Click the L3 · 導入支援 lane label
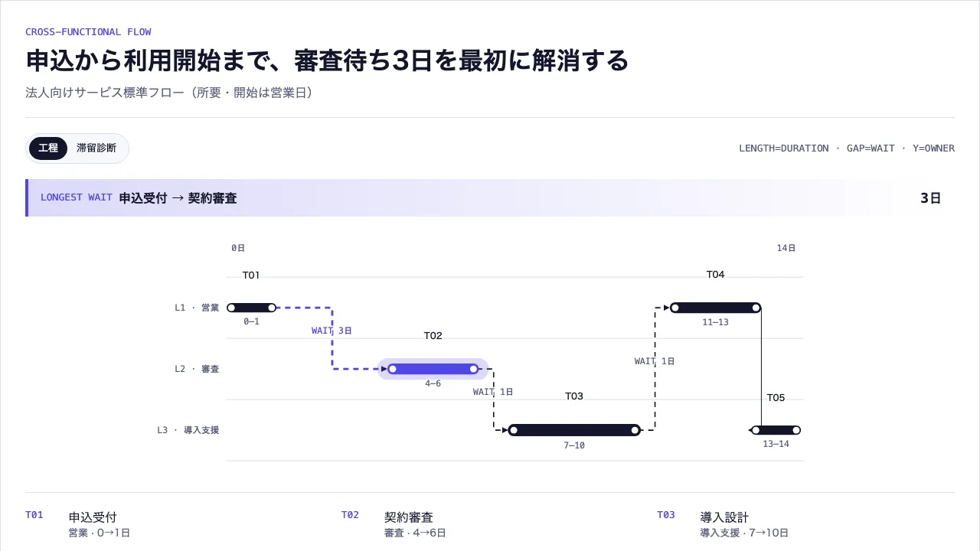Image resolution: width=980 pixels, height=551 pixels. pos(188,430)
